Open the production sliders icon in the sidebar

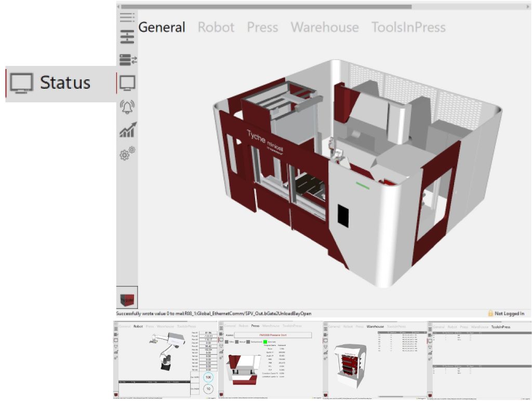tap(127, 37)
